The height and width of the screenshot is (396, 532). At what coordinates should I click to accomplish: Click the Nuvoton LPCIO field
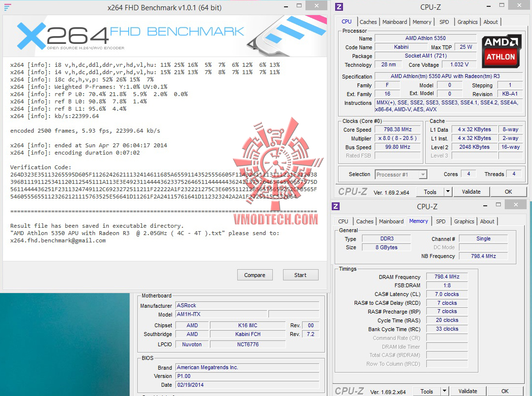[x=191, y=344]
